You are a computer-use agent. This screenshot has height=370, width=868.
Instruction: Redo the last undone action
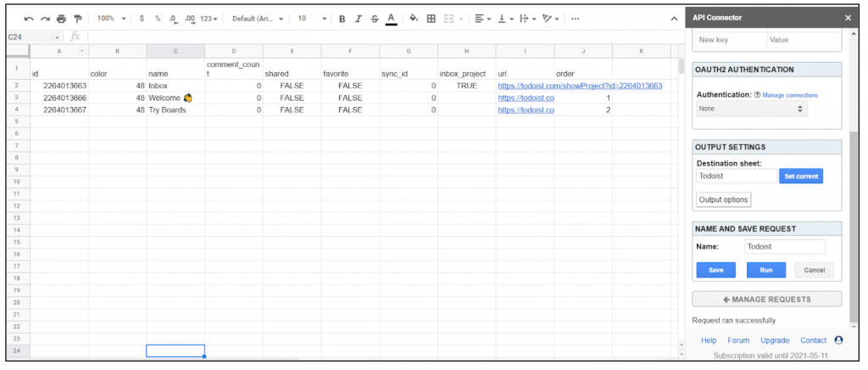click(x=45, y=19)
